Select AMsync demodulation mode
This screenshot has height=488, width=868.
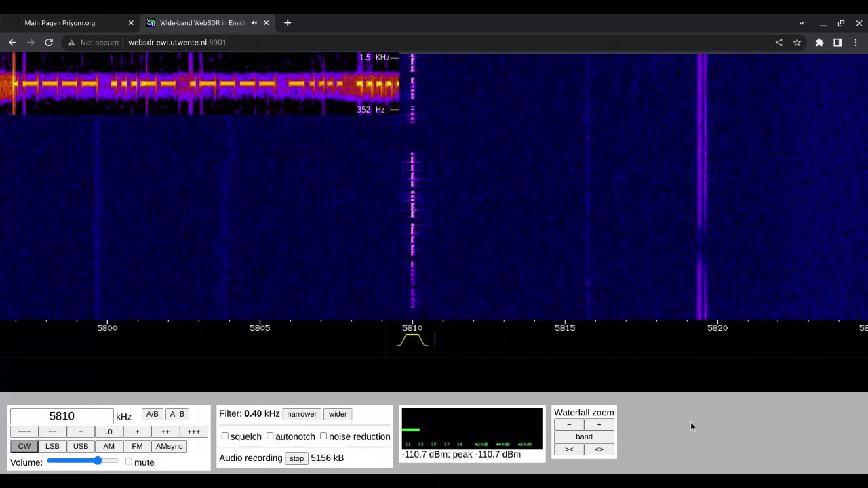(x=169, y=446)
